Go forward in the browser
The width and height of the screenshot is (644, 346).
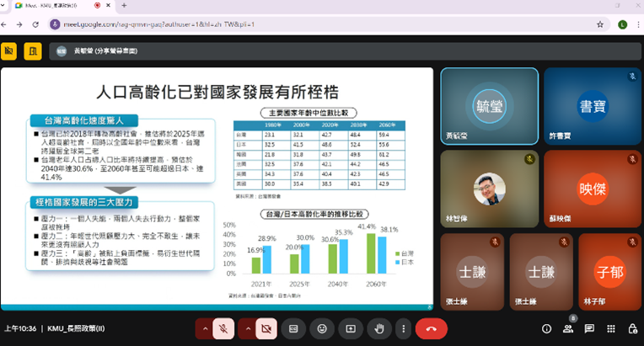(19, 24)
